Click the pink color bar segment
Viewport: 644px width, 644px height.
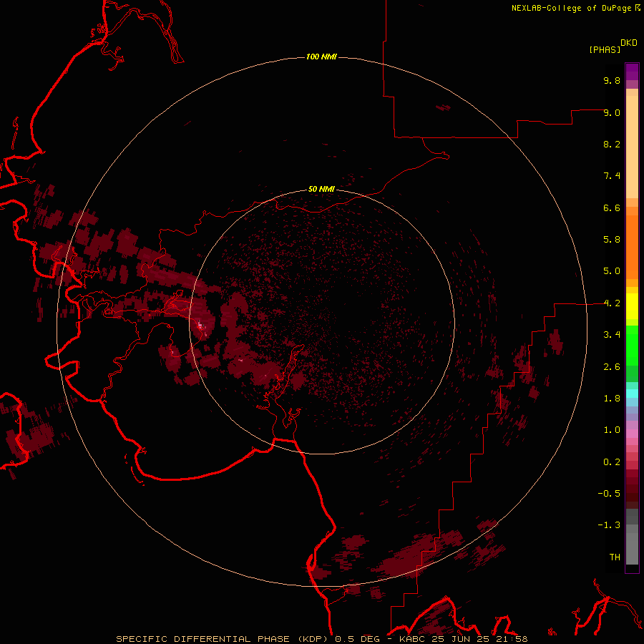pos(632,434)
